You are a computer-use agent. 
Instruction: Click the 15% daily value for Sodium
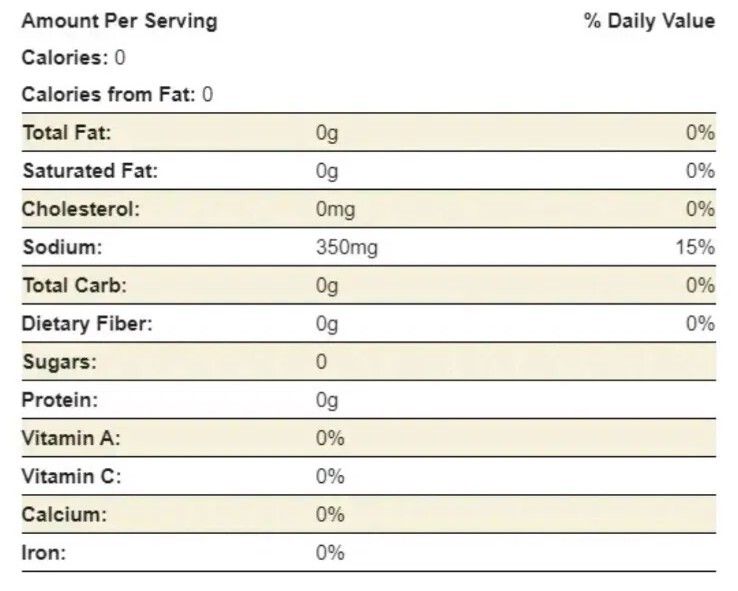(x=694, y=248)
